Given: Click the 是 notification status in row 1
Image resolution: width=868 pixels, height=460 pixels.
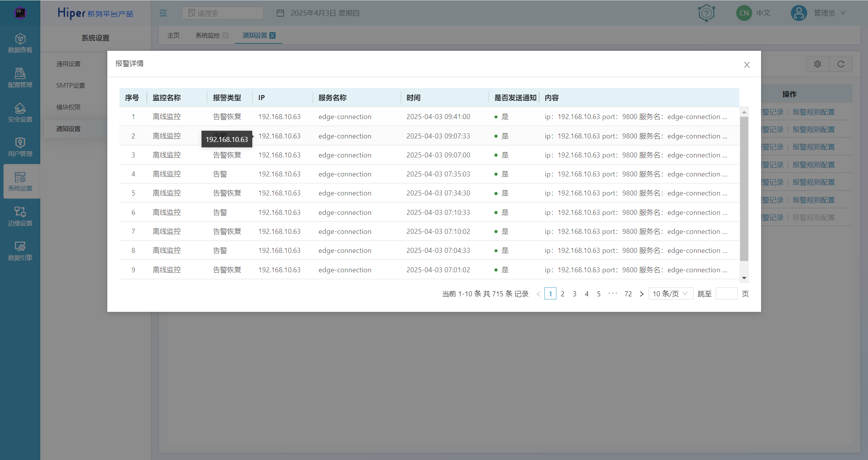Looking at the screenshot, I should [x=505, y=117].
